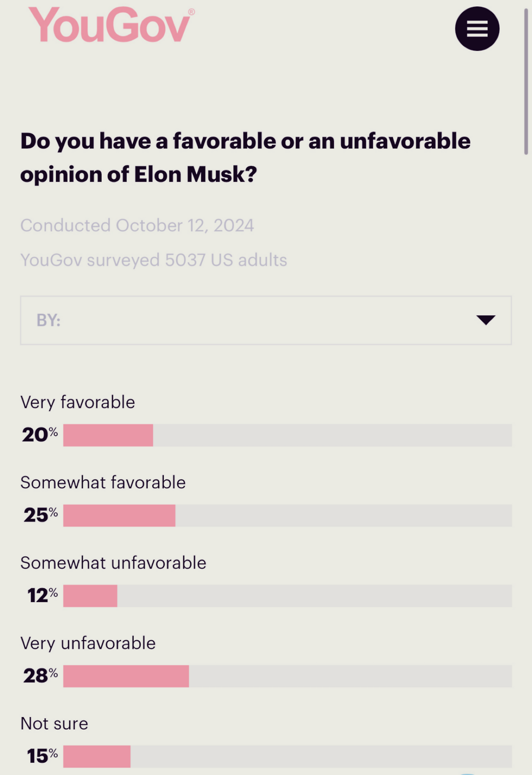This screenshot has height=775, width=532.
Task: Click the 20% percentage value
Action: 40,435
